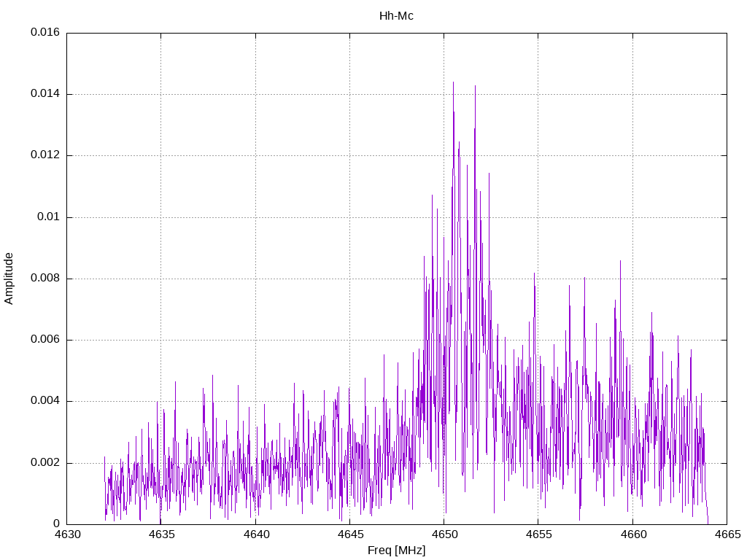
Task: Select the 4635 x-axis tick label
Action: [x=160, y=534]
